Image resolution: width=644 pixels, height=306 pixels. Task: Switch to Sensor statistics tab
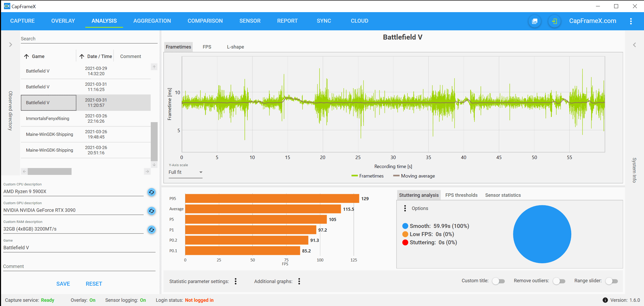pos(503,195)
